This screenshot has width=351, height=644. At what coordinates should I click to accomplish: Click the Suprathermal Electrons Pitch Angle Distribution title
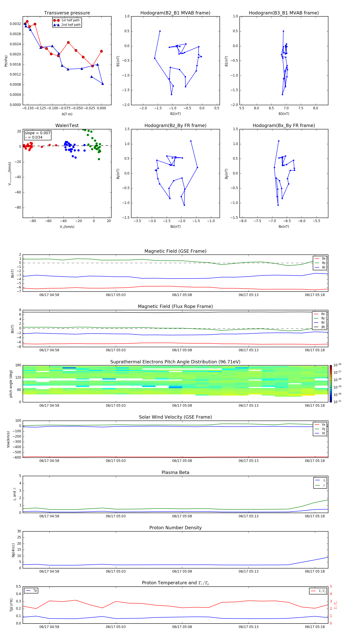175,362
